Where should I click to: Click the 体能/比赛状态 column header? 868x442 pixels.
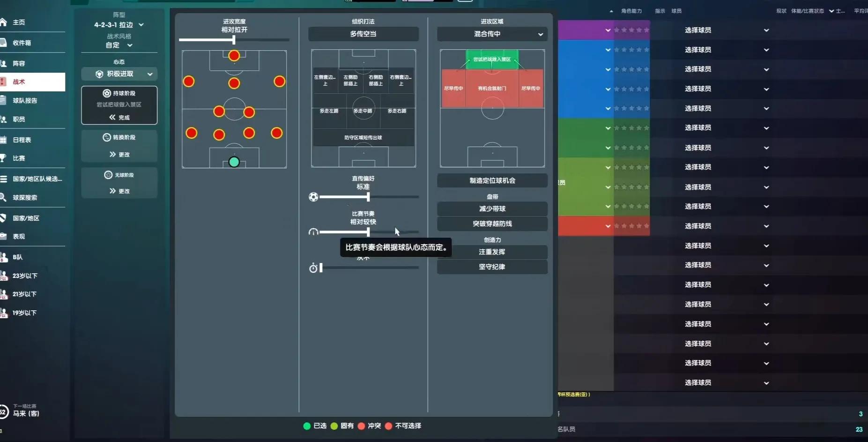(808, 11)
